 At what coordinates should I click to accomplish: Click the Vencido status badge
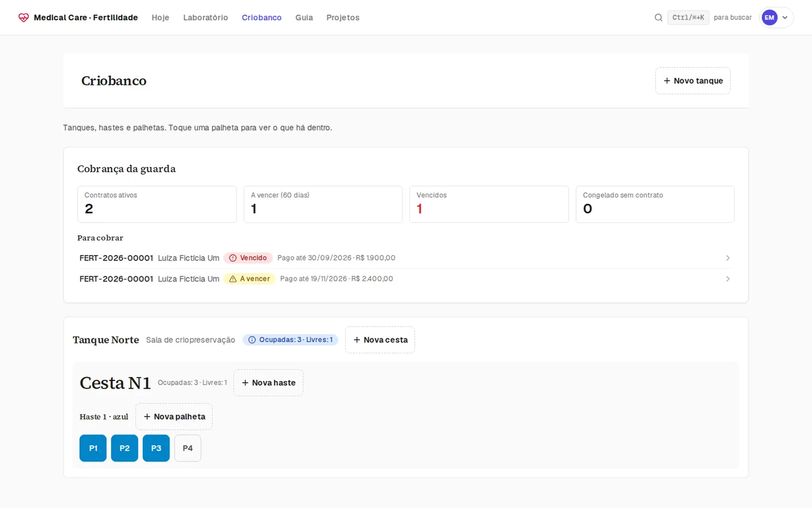pyautogui.click(x=248, y=258)
